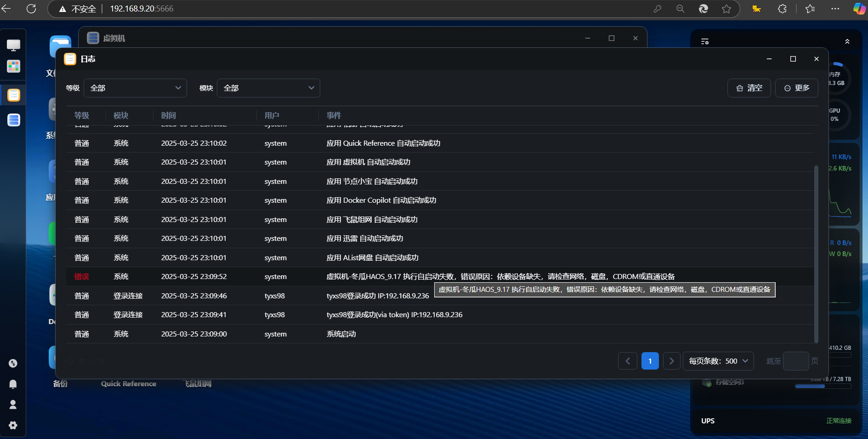Click the zoom magnifier icon in address bar
The height and width of the screenshot is (439, 868).
(681, 9)
